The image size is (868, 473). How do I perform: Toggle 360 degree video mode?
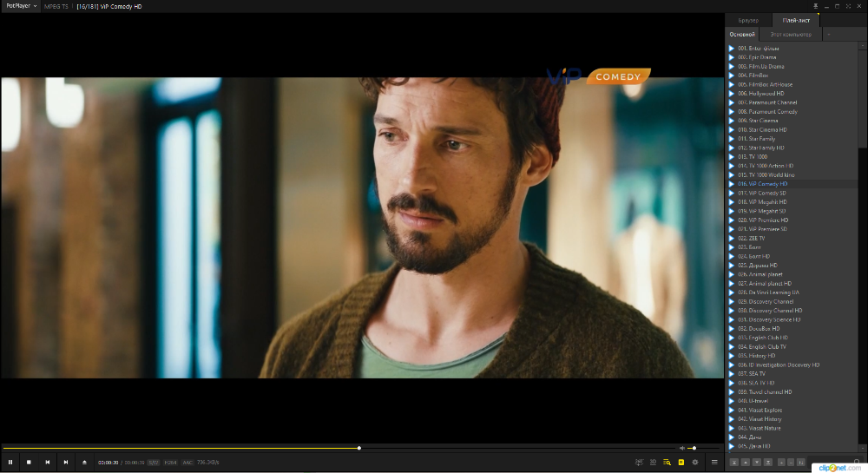(639, 462)
